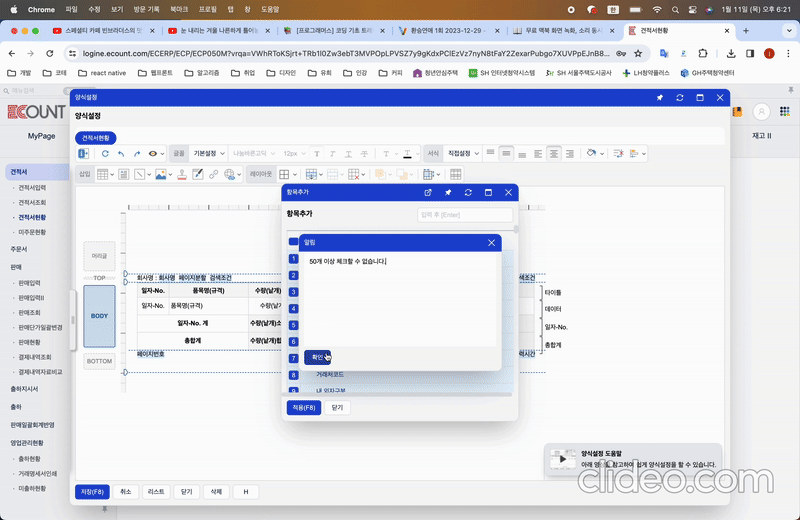Open the preview eye icon menu
Viewport: 800px width, 520px height.
[156, 154]
